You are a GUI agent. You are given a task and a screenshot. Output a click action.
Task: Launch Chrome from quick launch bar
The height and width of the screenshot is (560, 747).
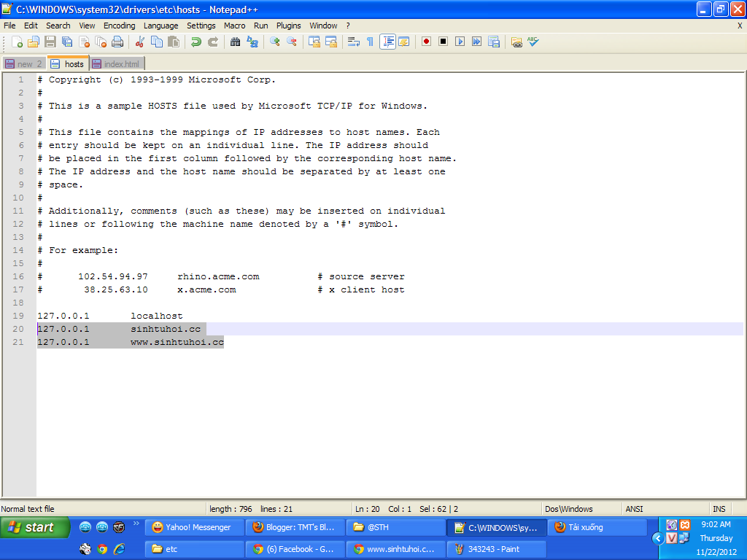point(102,549)
